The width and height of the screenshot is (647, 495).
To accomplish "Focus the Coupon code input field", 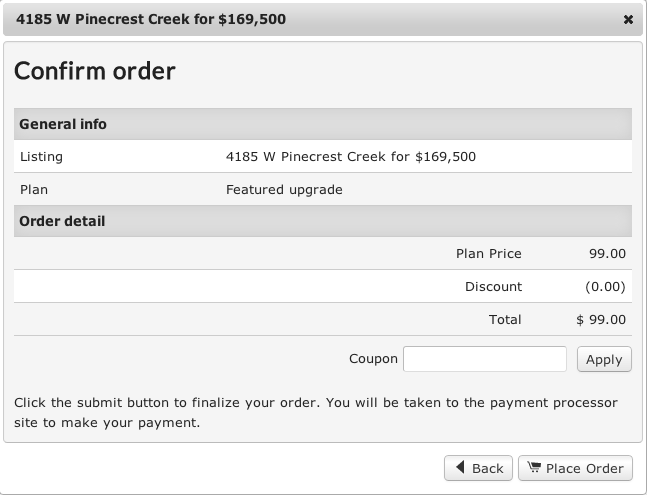I will tap(484, 359).
